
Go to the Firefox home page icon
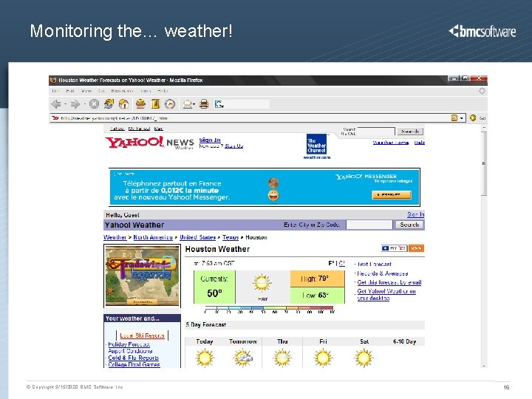coord(123,104)
